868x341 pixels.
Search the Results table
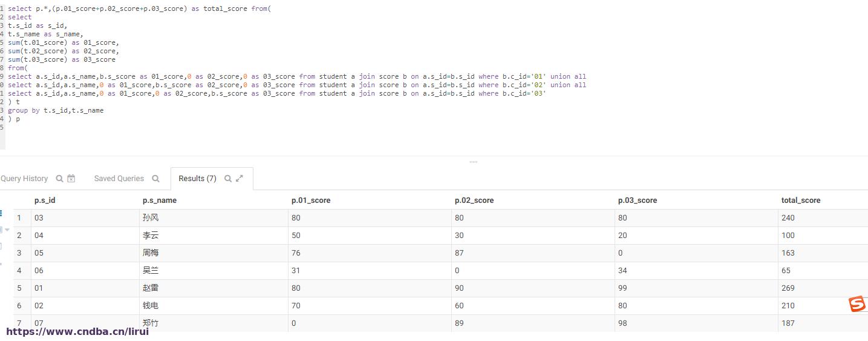228,179
